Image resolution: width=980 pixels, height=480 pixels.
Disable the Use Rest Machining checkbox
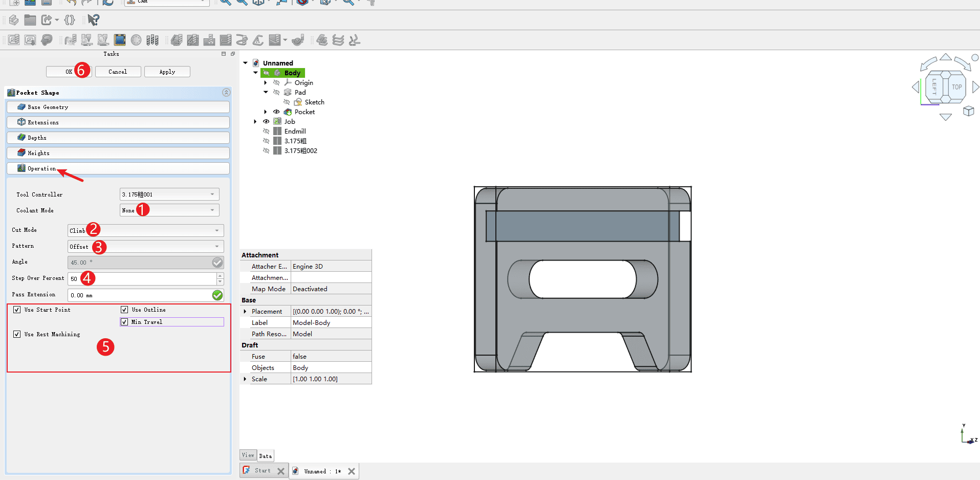[x=17, y=334]
